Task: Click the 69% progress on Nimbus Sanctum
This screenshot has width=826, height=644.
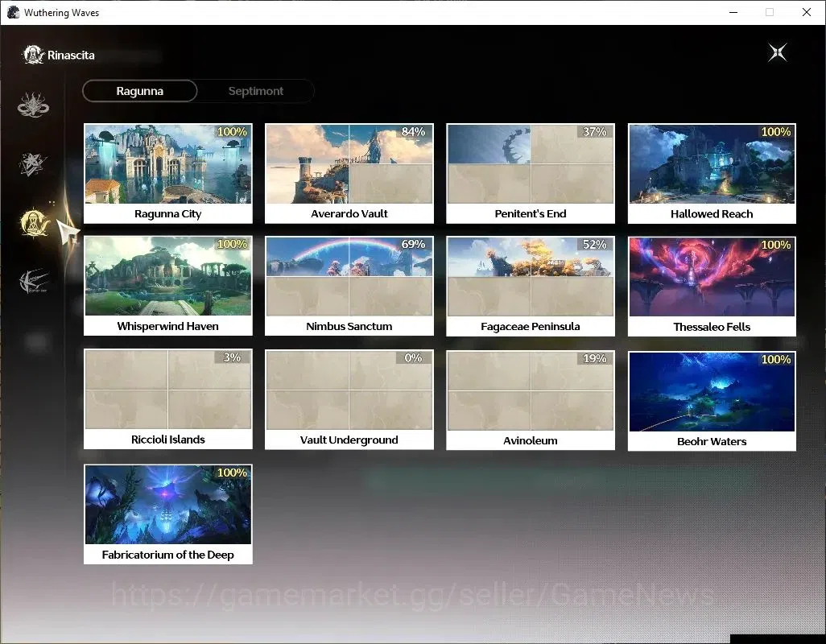Action: (x=414, y=245)
